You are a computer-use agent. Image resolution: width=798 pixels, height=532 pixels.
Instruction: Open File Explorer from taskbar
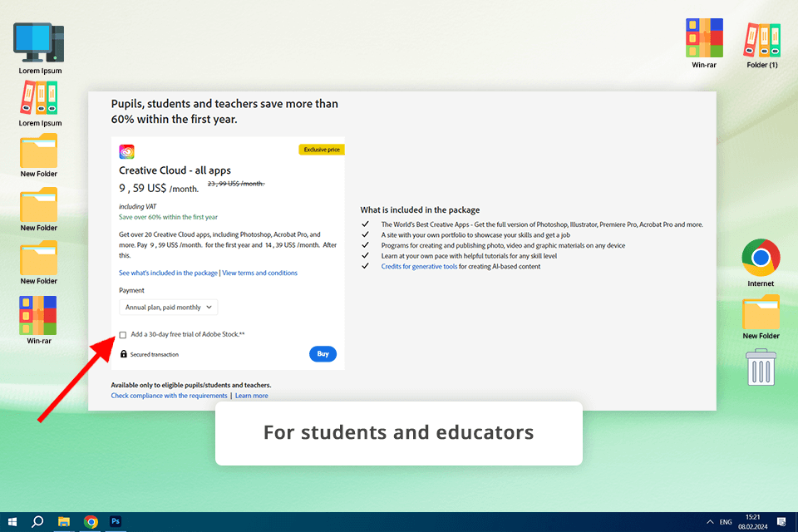coord(64,522)
